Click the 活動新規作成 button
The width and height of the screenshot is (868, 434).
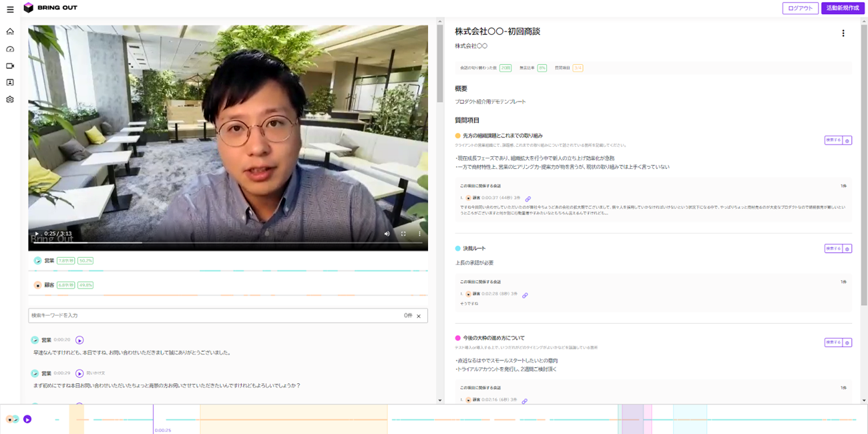[x=843, y=8]
